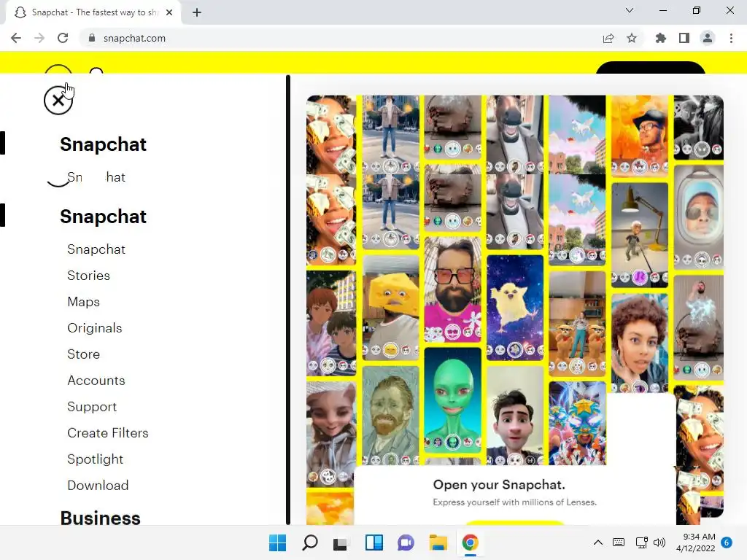Open Task View on taskbar
Screen dimensions: 747x560
point(340,542)
